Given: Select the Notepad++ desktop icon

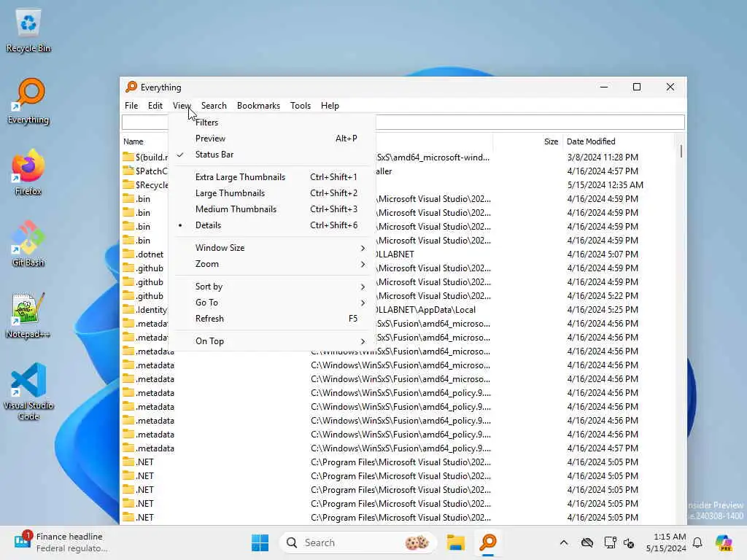Looking at the screenshot, I should [28, 315].
